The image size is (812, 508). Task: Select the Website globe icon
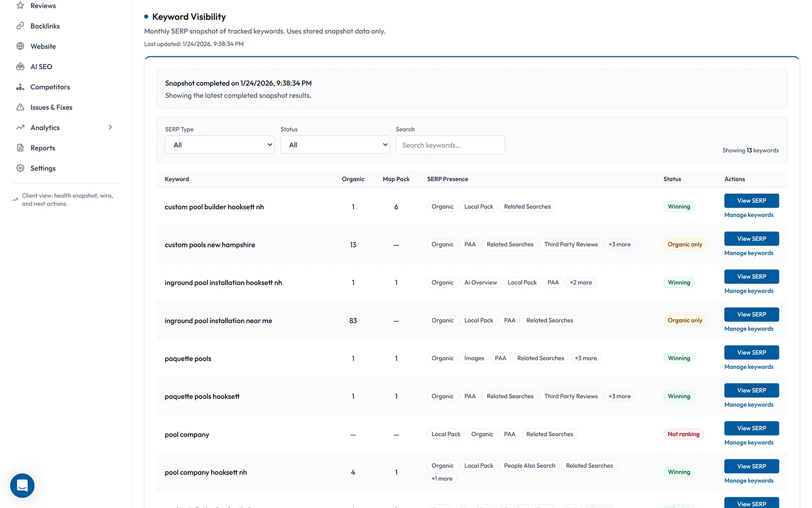pos(20,46)
